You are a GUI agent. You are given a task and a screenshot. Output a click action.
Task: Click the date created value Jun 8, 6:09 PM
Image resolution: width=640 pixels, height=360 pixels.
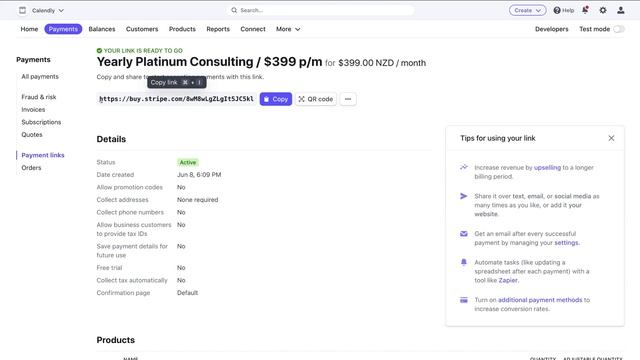tap(199, 175)
